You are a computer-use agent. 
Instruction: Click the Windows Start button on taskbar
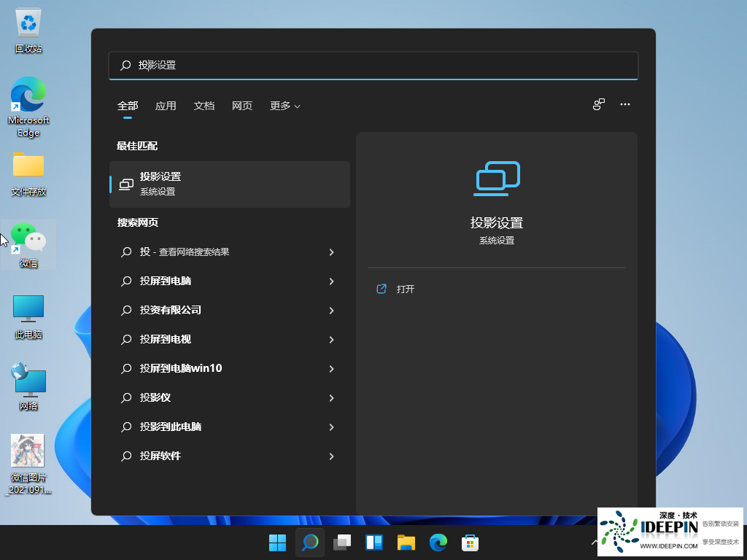(277, 542)
